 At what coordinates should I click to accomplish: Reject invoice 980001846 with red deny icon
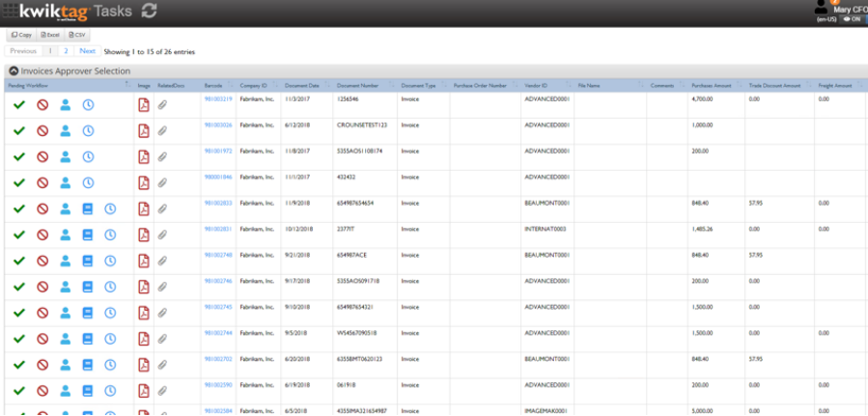click(x=42, y=182)
